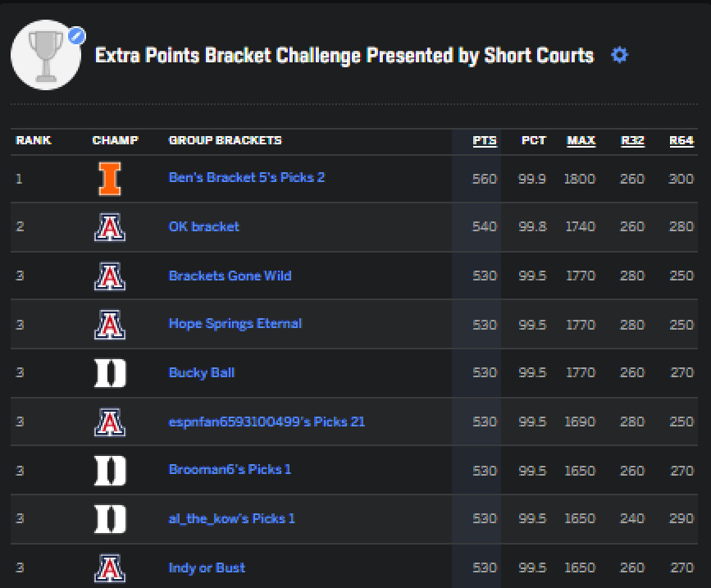Open Bucky Ball bracket link
This screenshot has width=711, height=588.
point(202,372)
